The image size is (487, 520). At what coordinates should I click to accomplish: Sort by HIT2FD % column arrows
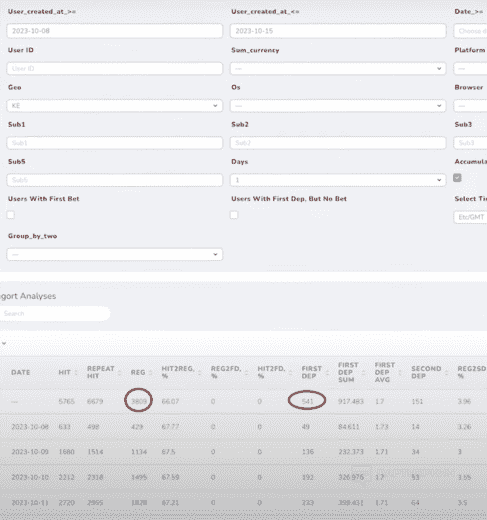click(x=291, y=372)
